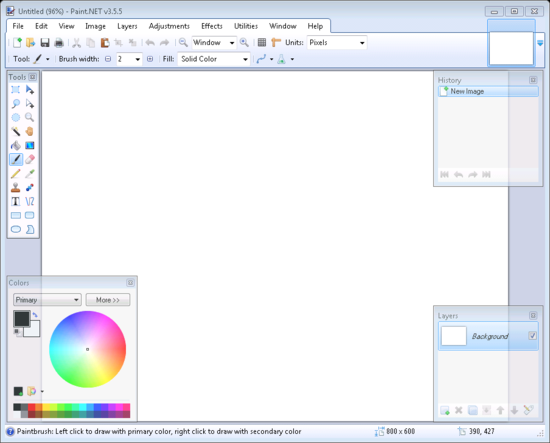Screen dimensions: 550x443
Task: Select the Freeform Shape tool
Action: [x=30, y=229]
